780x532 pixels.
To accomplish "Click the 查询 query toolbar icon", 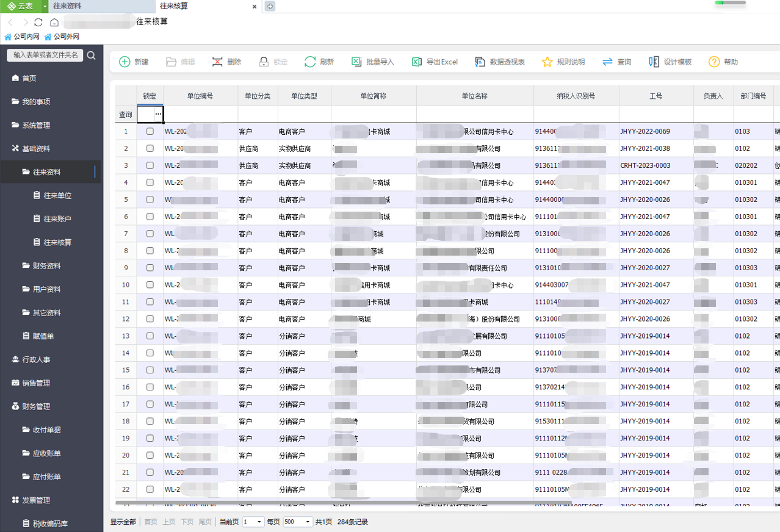I will (x=607, y=62).
